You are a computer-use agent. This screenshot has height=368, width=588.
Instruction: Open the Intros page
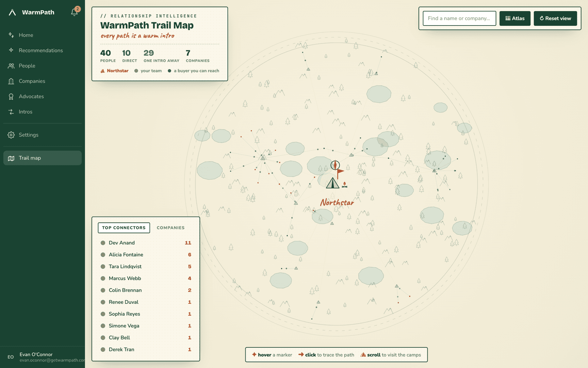coord(42,112)
